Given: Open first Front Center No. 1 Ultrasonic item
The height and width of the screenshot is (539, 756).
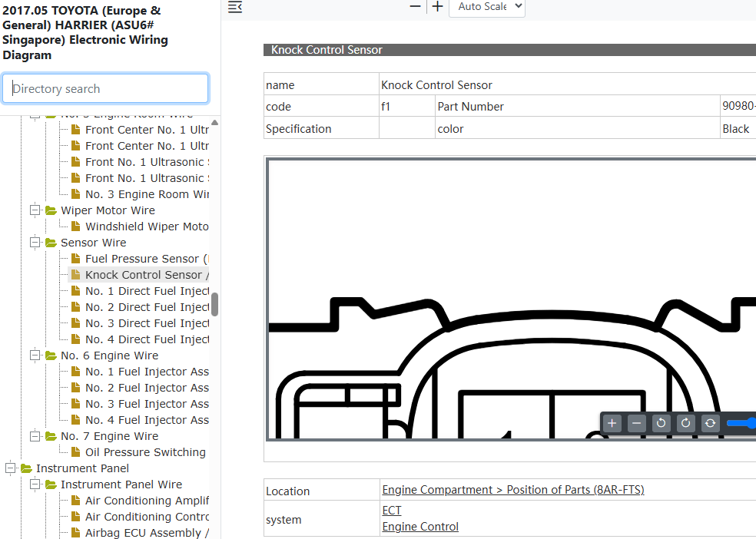Looking at the screenshot, I should (x=147, y=130).
